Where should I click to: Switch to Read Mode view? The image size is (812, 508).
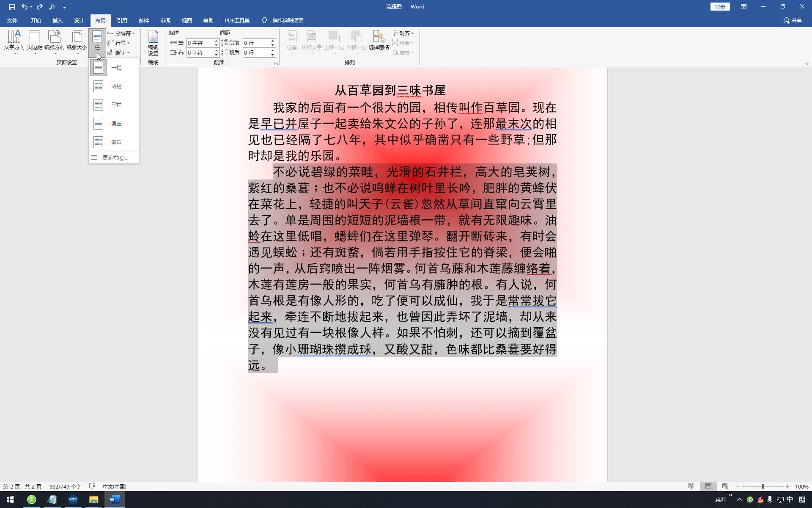point(691,486)
